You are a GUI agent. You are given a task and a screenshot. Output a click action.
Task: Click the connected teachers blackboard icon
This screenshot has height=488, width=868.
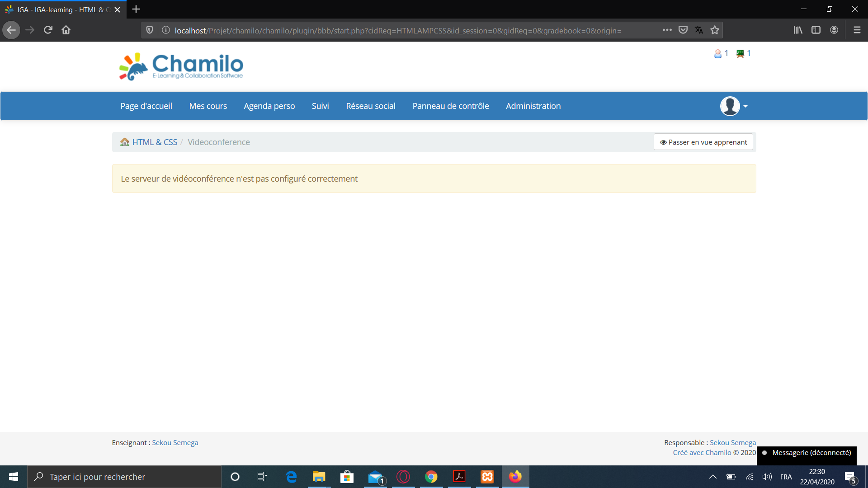(740, 53)
